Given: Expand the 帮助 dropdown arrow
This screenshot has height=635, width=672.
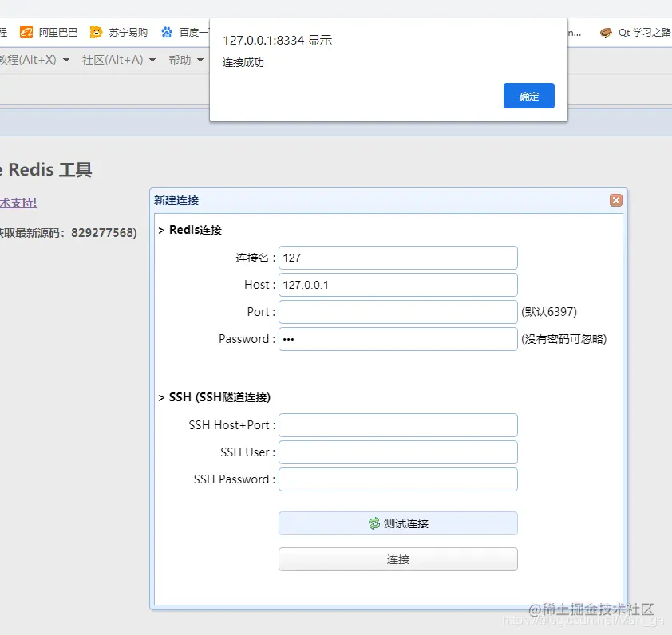Looking at the screenshot, I should [201, 59].
